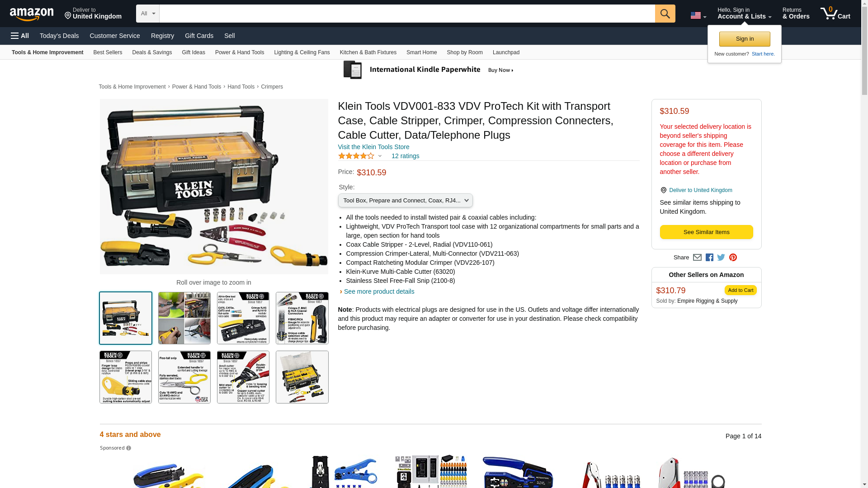Open Today's Deals menu item

coord(59,36)
